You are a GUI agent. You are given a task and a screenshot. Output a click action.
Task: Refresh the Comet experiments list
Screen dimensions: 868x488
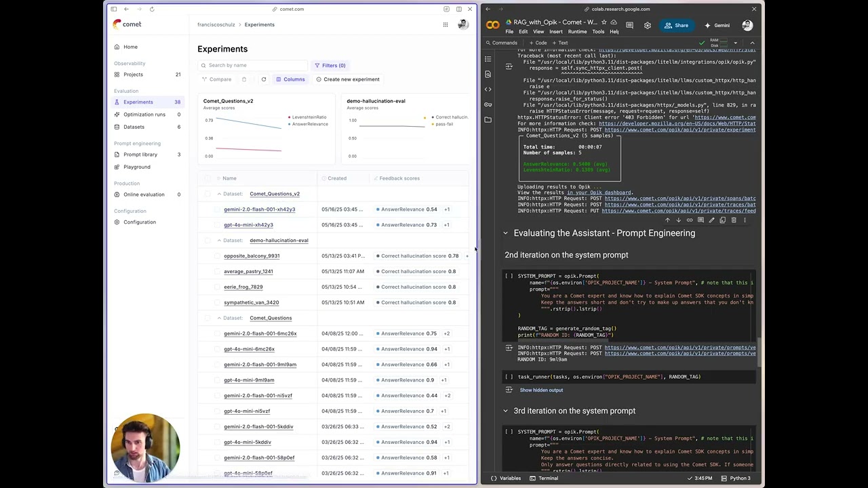click(264, 79)
